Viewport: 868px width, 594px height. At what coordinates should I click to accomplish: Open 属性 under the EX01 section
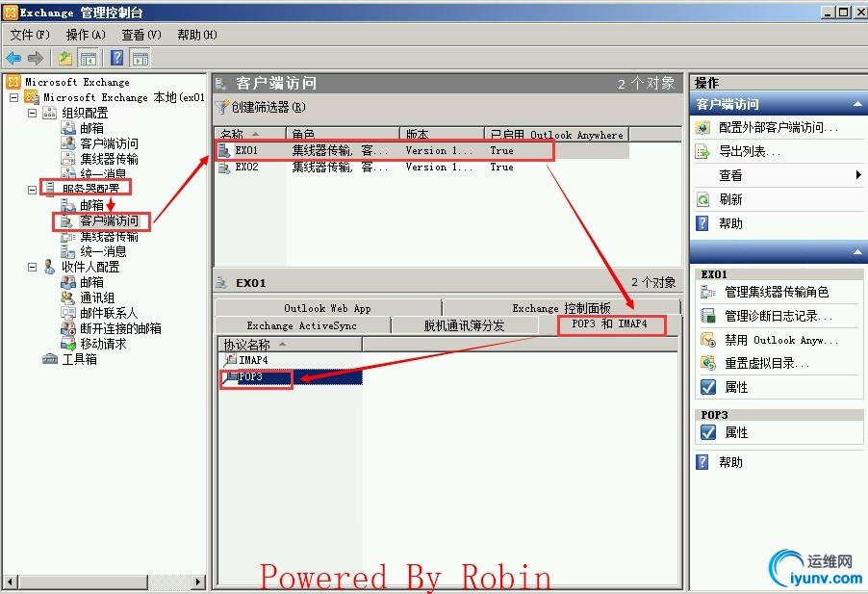coord(736,388)
